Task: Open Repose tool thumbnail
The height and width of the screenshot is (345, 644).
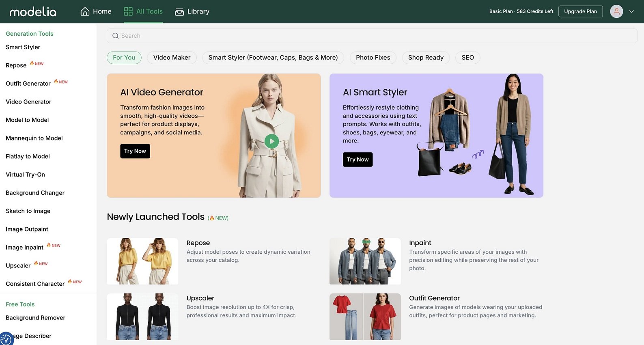Action: point(142,261)
